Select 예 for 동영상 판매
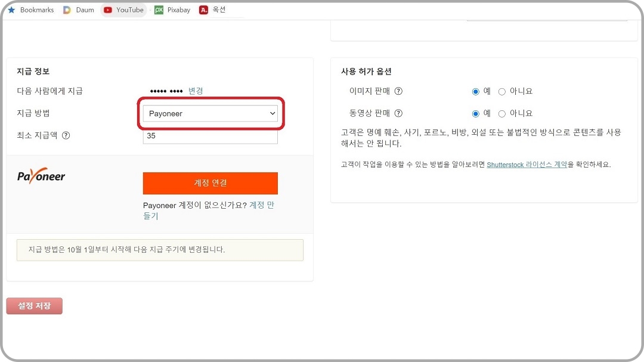This screenshot has height=362, width=644. pyautogui.click(x=476, y=113)
